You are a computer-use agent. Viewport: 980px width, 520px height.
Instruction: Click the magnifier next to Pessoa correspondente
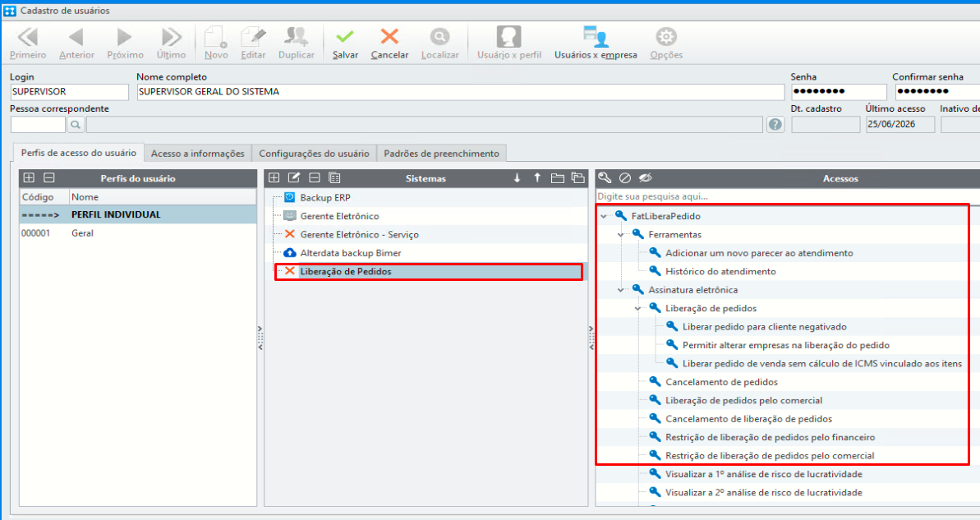tap(76, 124)
